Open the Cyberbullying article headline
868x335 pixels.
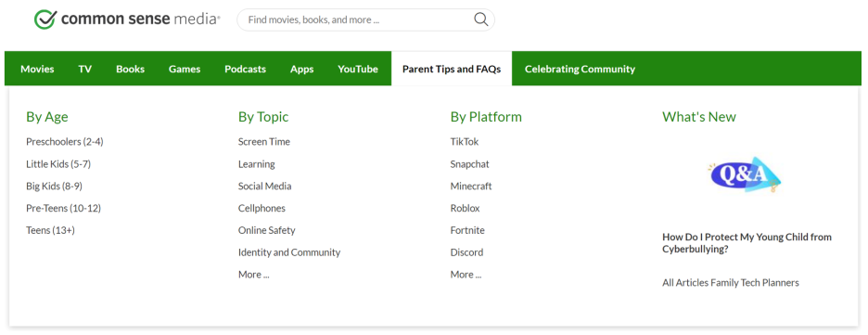click(747, 243)
